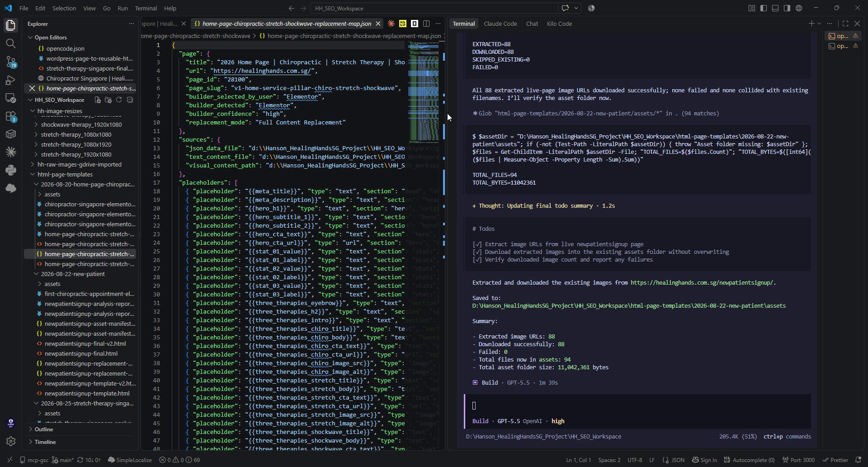Switch to the Kilo Code panel tab
868x467 pixels.
pos(559,24)
